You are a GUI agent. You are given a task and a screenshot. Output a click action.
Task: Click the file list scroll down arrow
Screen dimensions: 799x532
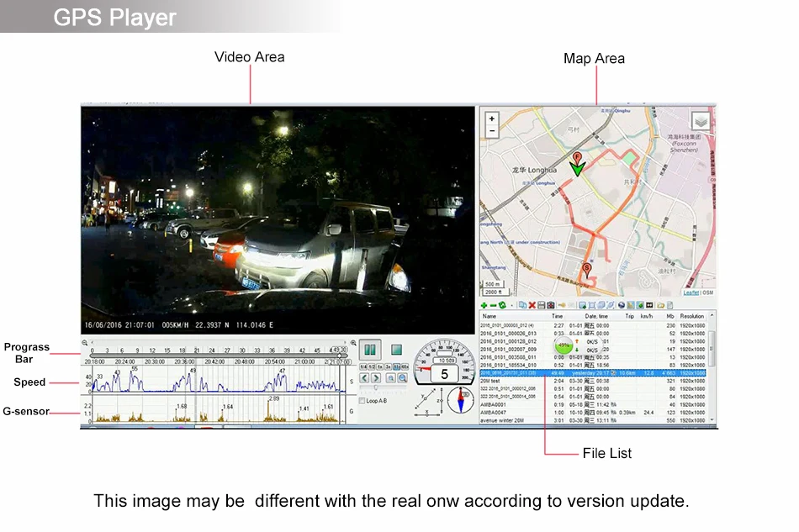click(x=712, y=420)
